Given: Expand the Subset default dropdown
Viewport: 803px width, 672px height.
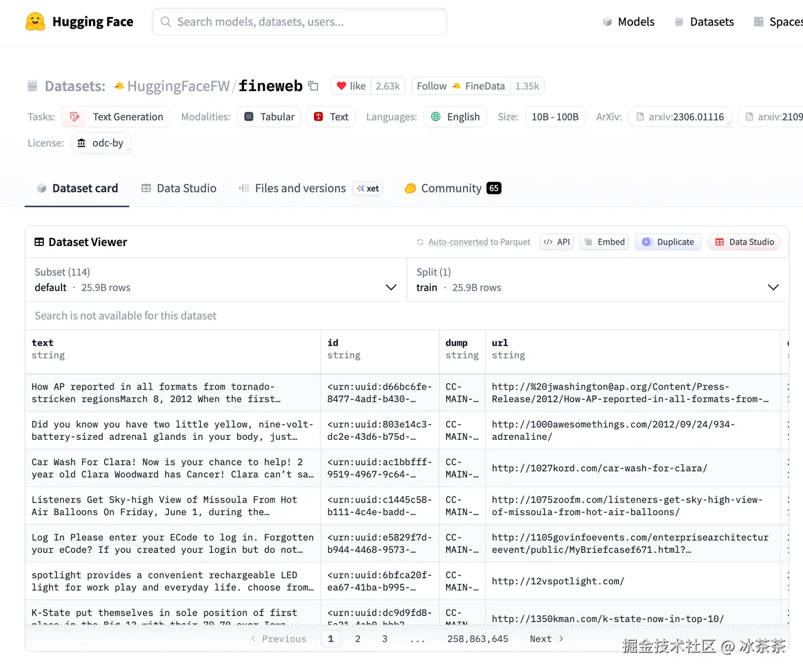Looking at the screenshot, I should (216, 280).
